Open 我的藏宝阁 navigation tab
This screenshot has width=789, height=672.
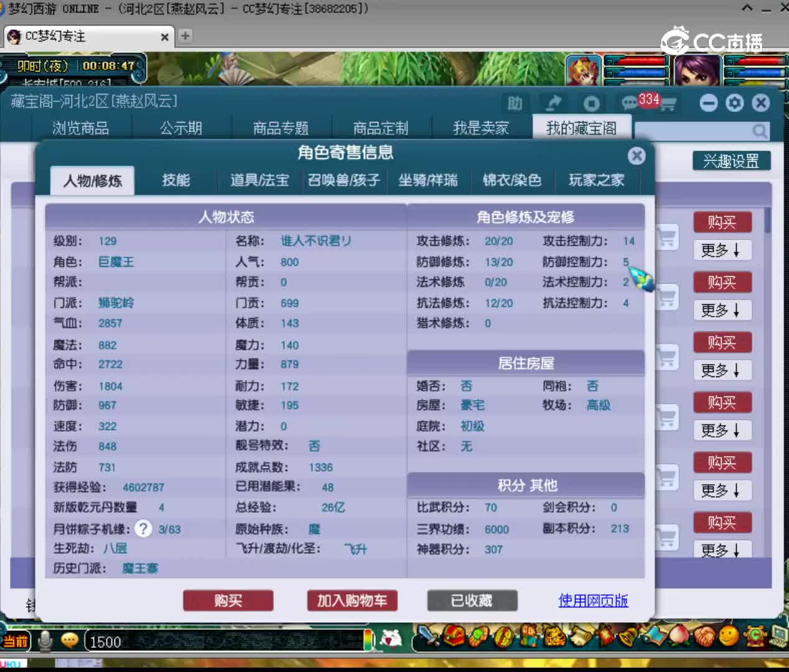(582, 128)
